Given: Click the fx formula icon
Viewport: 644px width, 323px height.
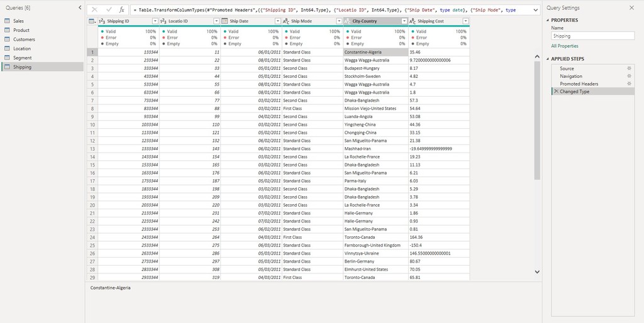Looking at the screenshot, I should tap(121, 10).
